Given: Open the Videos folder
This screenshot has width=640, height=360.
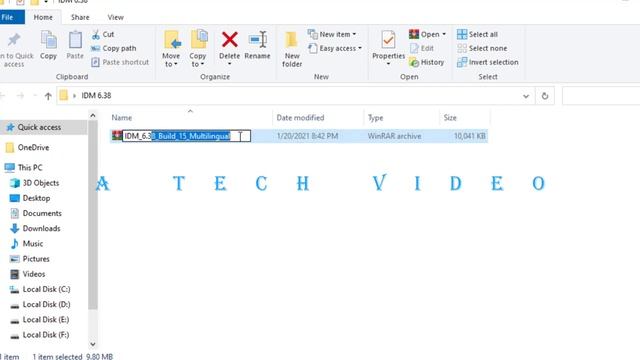Looking at the screenshot, I should pos(34,274).
